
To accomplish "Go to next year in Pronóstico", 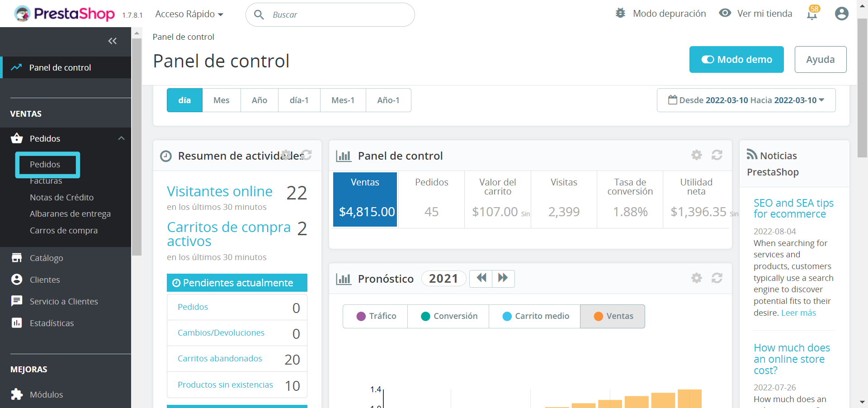I will 503,278.
